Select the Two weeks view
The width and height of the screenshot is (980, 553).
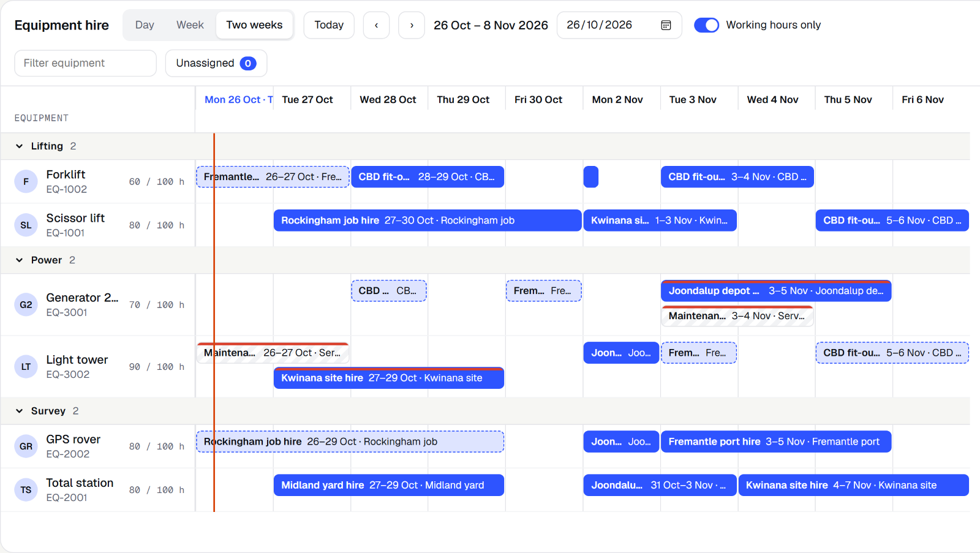coord(254,25)
